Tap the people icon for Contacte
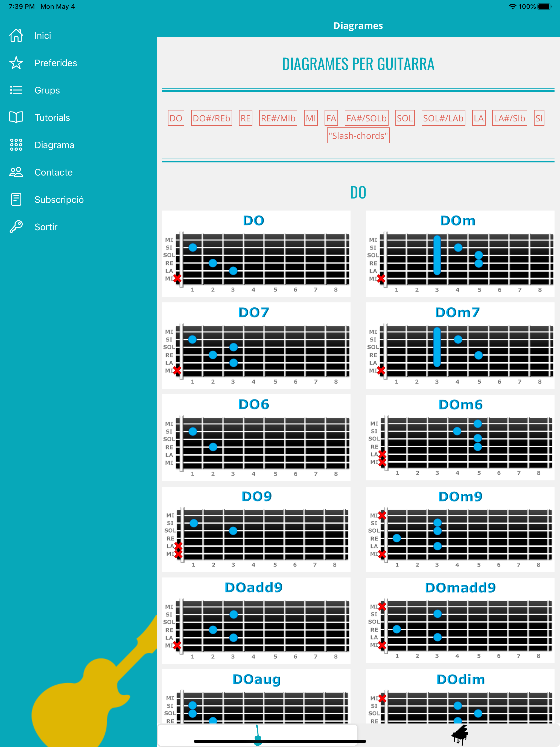The image size is (560, 747). click(16, 172)
